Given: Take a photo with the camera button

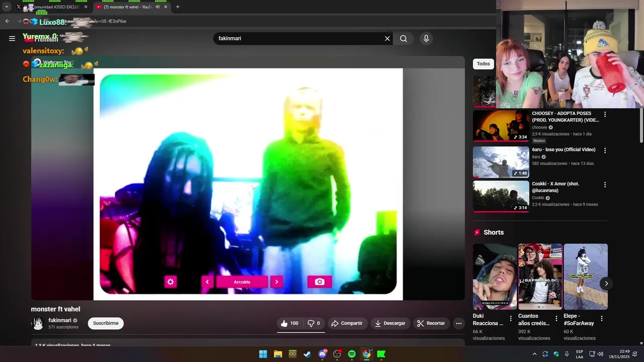Looking at the screenshot, I should tap(319, 282).
